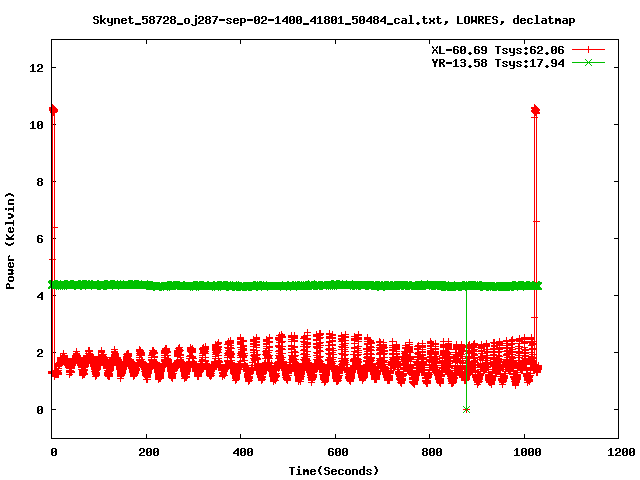Select the XL-60.69 Tsys:62.06 legend entry
This screenshot has width=640, height=480.
[x=498, y=50]
